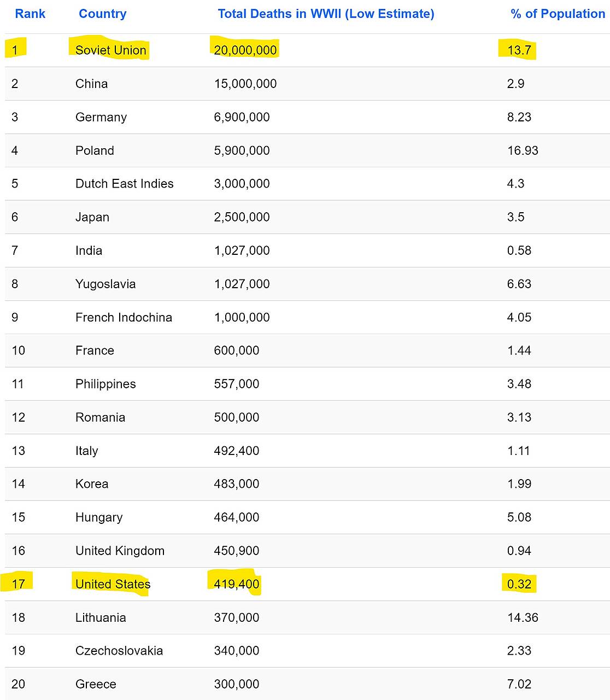Sort by Total Deaths in WWII header
Image resolution: width=610 pixels, height=700 pixels.
326,14
